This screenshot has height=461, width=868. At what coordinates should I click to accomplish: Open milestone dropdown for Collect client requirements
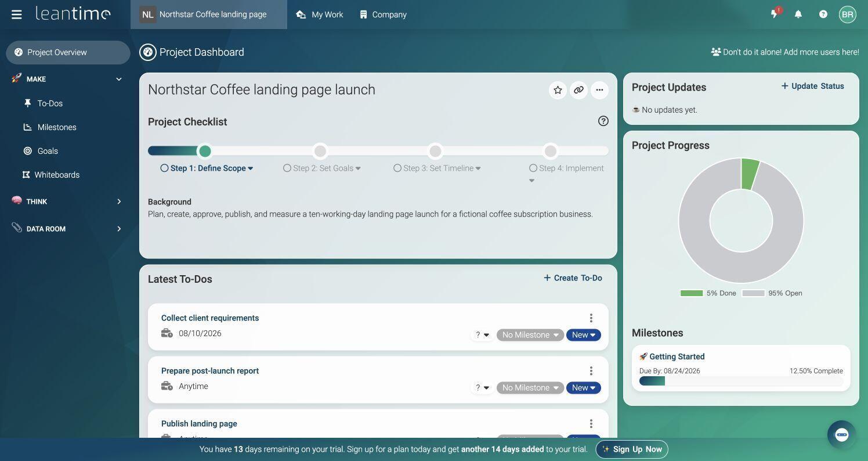530,335
